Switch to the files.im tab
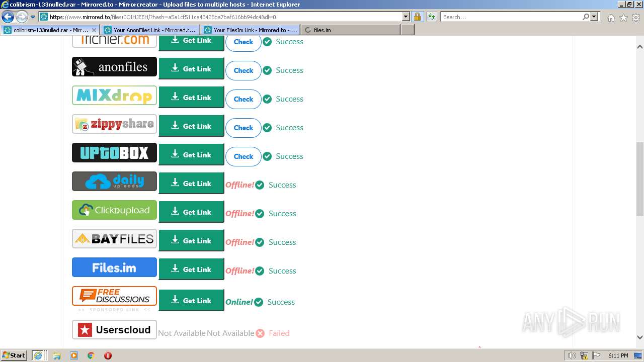Image resolution: width=644 pixels, height=362 pixels. click(x=350, y=30)
